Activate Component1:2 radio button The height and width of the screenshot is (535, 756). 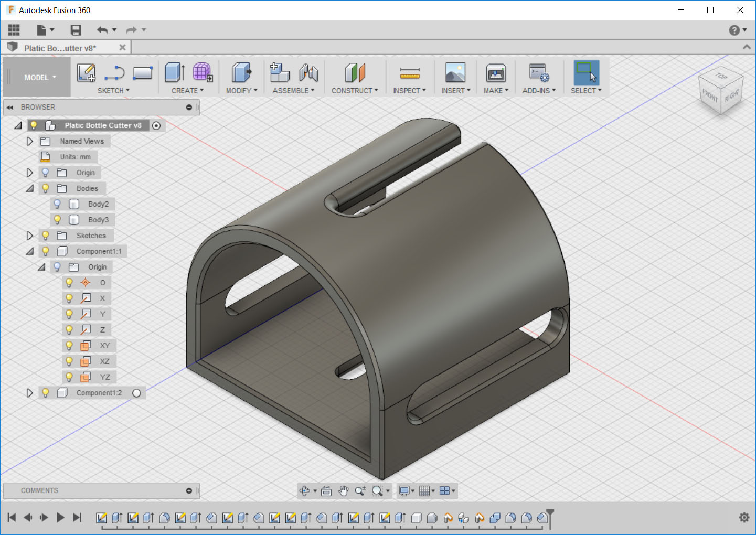tap(137, 393)
